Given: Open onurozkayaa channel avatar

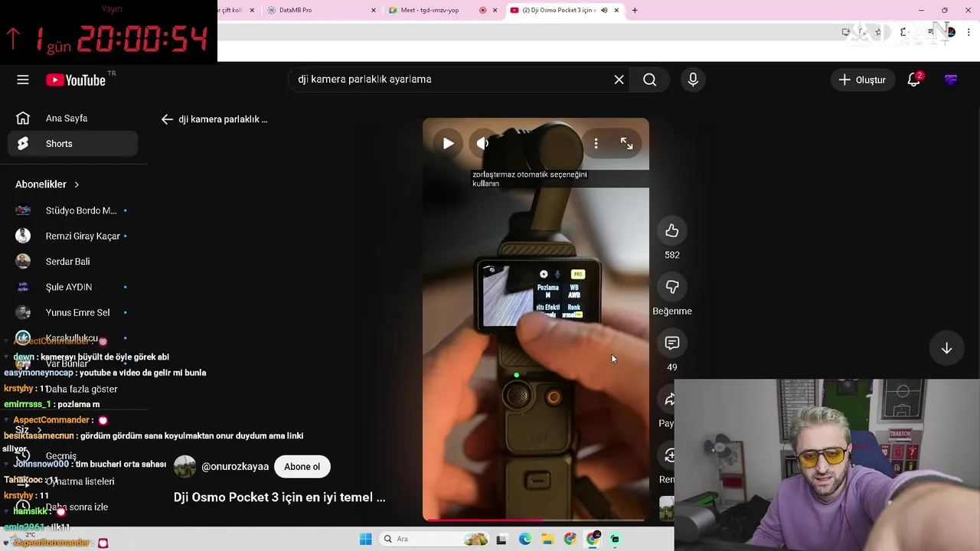Looking at the screenshot, I should [x=185, y=466].
